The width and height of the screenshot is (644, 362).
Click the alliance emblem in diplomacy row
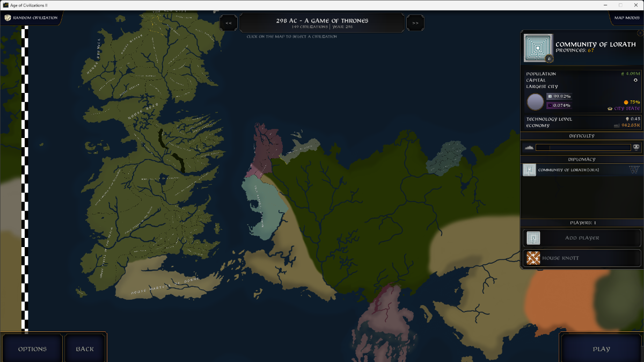click(634, 170)
